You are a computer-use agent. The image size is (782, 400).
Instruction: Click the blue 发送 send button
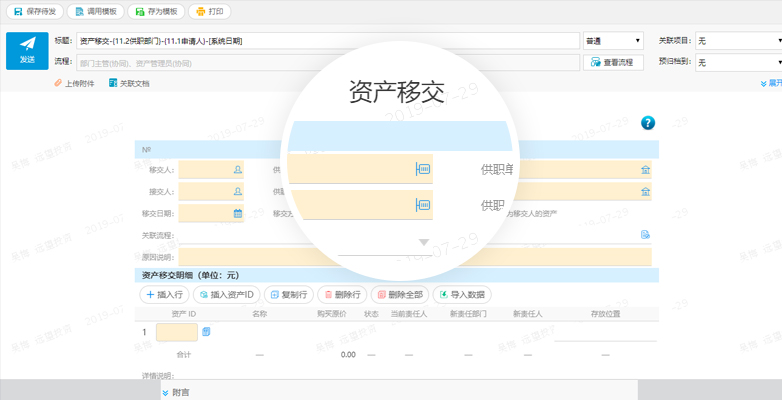coord(27,50)
